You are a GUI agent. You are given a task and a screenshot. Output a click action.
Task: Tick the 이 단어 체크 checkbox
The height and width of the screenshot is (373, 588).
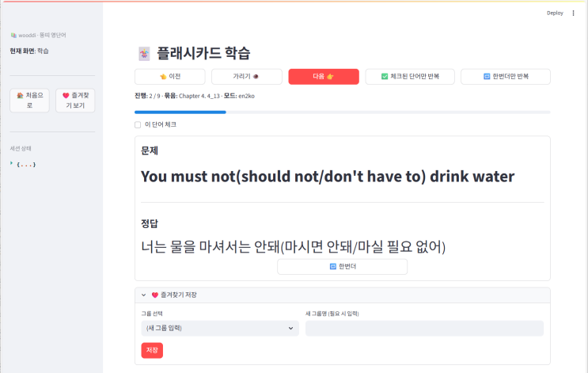pyautogui.click(x=138, y=124)
